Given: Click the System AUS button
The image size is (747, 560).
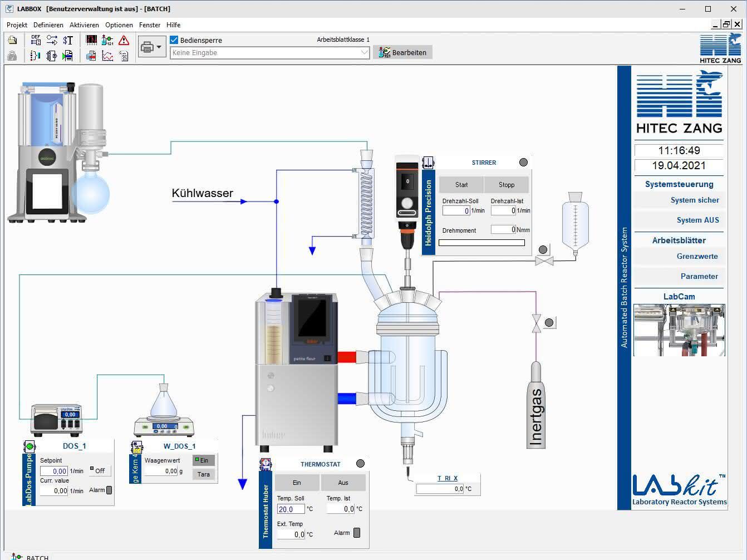Looking at the screenshot, I should click(x=679, y=220).
